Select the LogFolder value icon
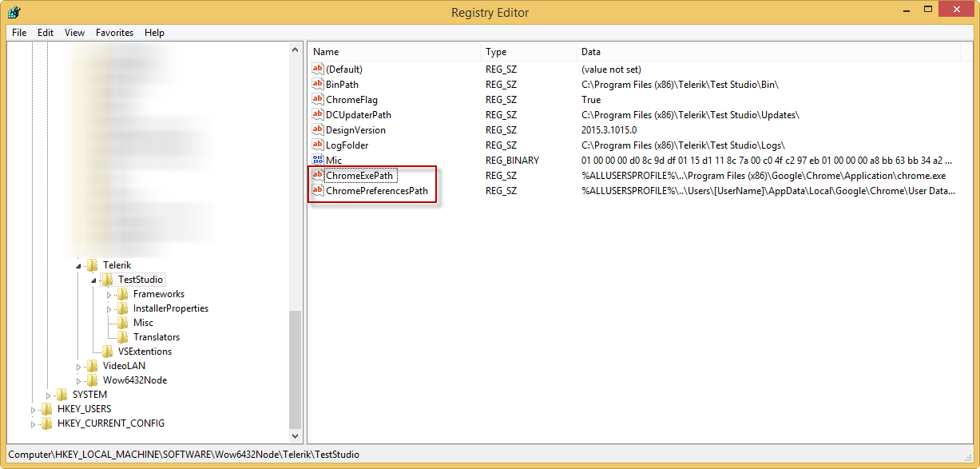The image size is (980, 469). point(318,145)
